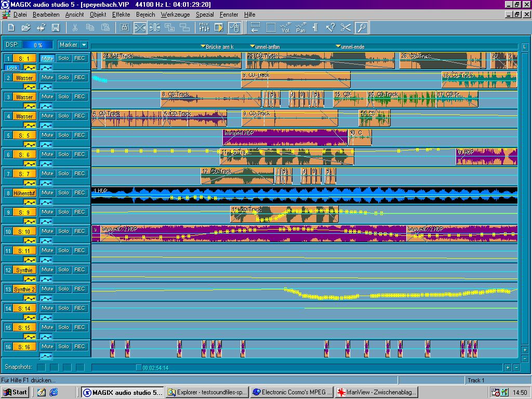
Task: Solo the track 8 Höhenstuf
Action: [x=63, y=193]
